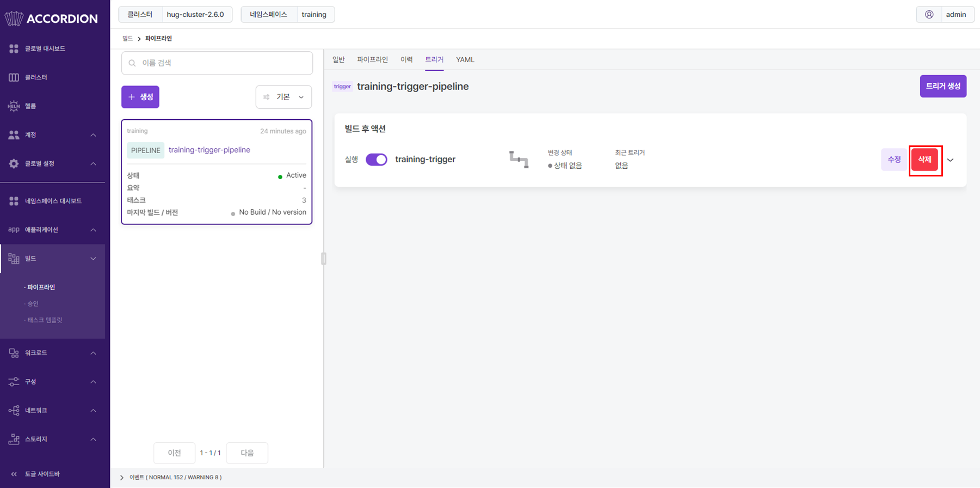This screenshot has height=488, width=980.
Task: Open the 승인 approval submenu item
Action: pyautogui.click(x=33, y=303)
